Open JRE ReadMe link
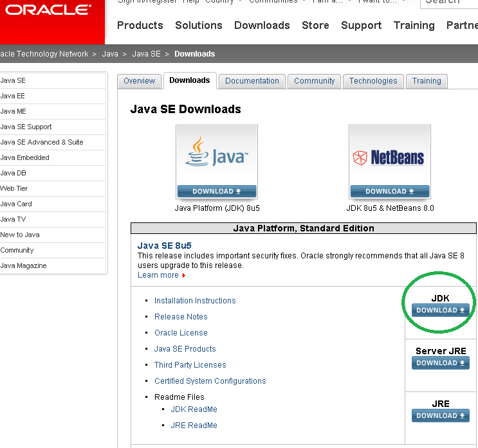 (x=194, y=426)
